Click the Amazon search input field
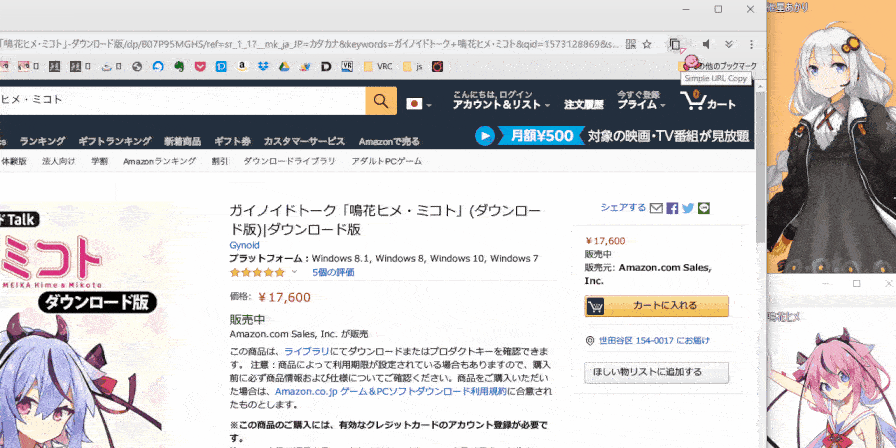 (182, 101)
